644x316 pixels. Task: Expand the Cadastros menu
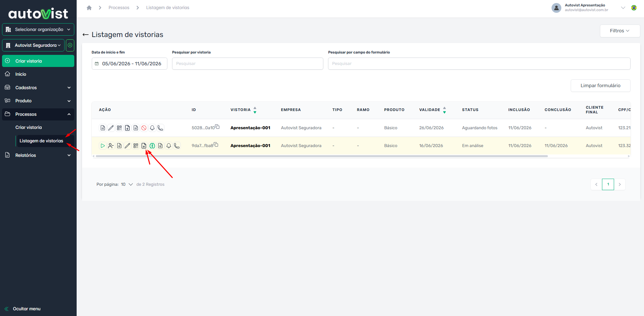[38, 87]
